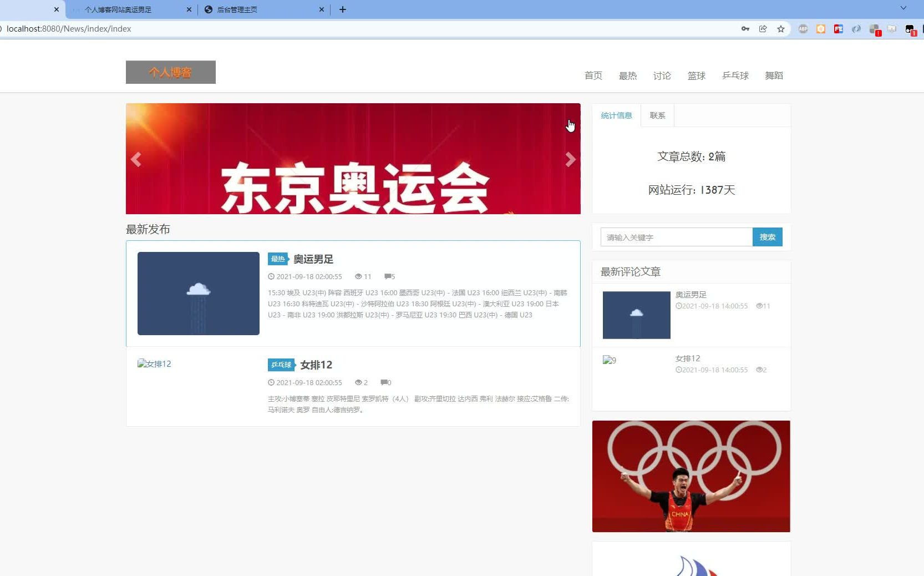Open the 讨论 navigation item
Image resolution: width=924 pixels, height=576 pixels.
[662, 75]
